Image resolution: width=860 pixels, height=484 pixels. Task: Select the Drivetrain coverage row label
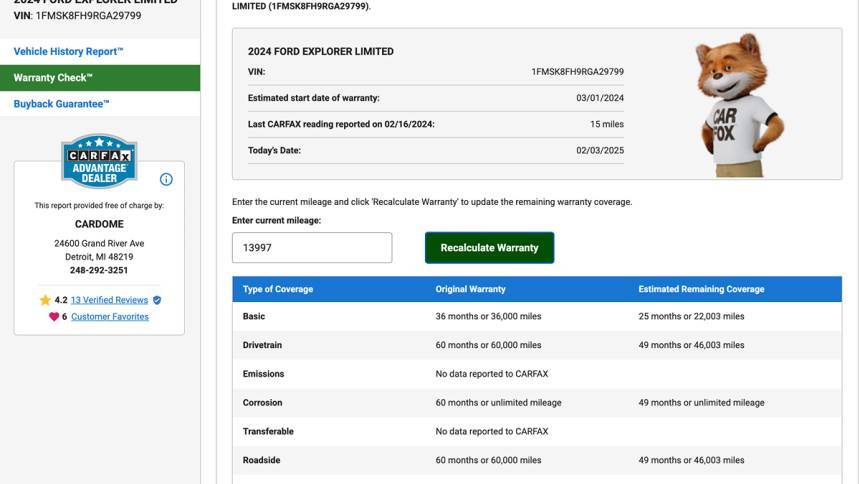[x=262, y=345]
